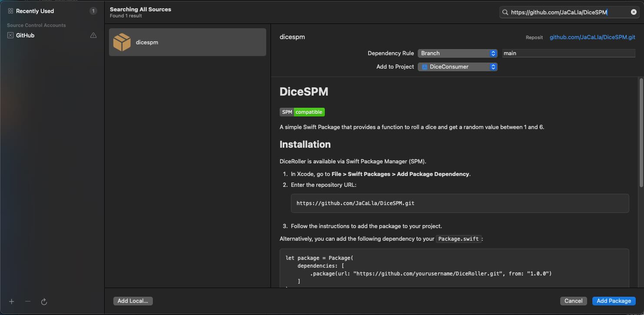Click the GitHub warning triangle icon
The width and height of the screenshot is (644, 315).
(93, 35)
